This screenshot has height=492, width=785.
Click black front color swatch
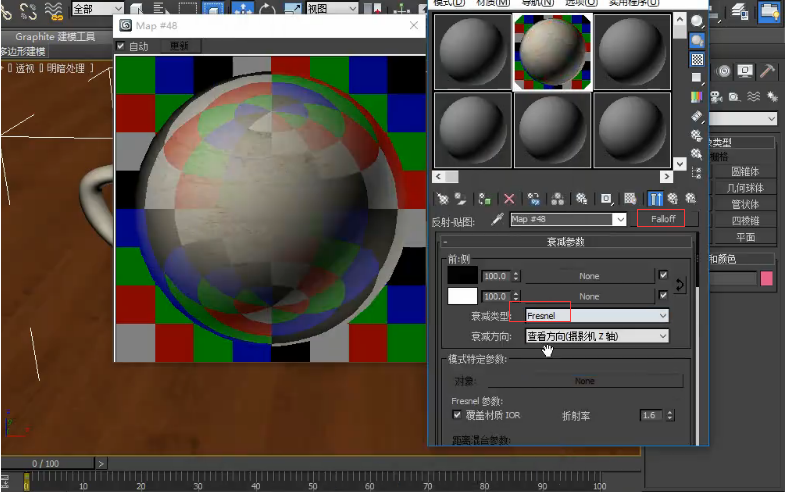tap(463, 275)
